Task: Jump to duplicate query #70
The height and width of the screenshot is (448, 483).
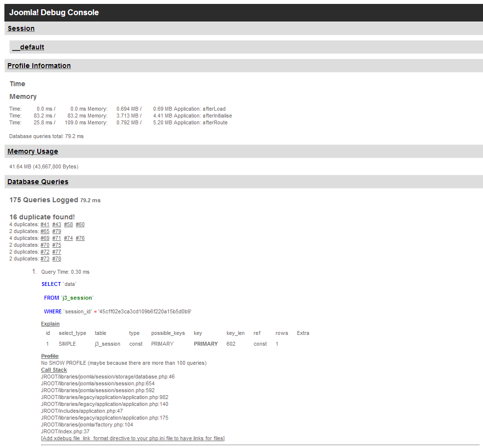Action: (45, 245)
